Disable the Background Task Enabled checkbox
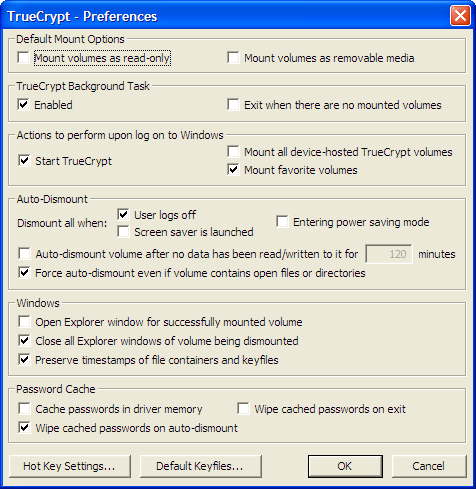 click(x=23, y=104)
